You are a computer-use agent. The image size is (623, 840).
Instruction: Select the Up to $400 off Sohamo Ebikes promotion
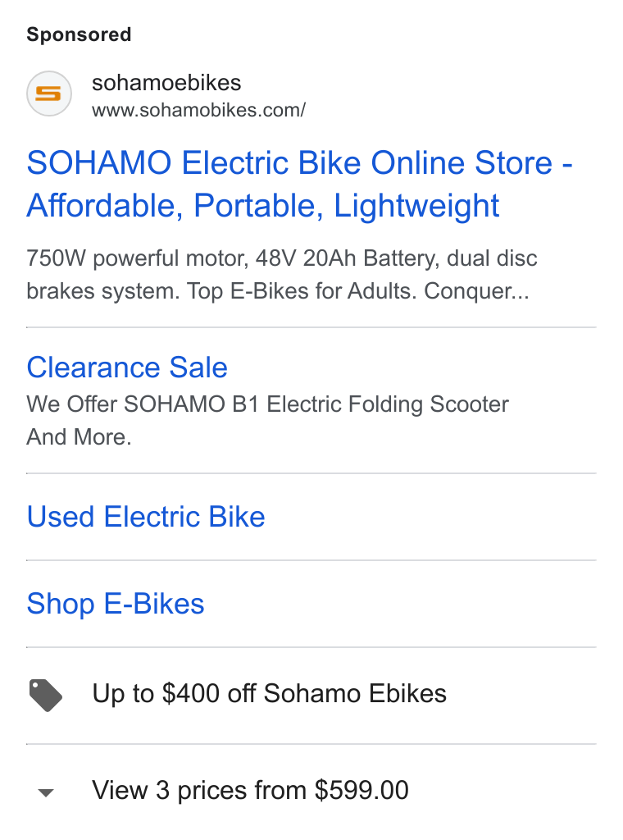[269, 693]
